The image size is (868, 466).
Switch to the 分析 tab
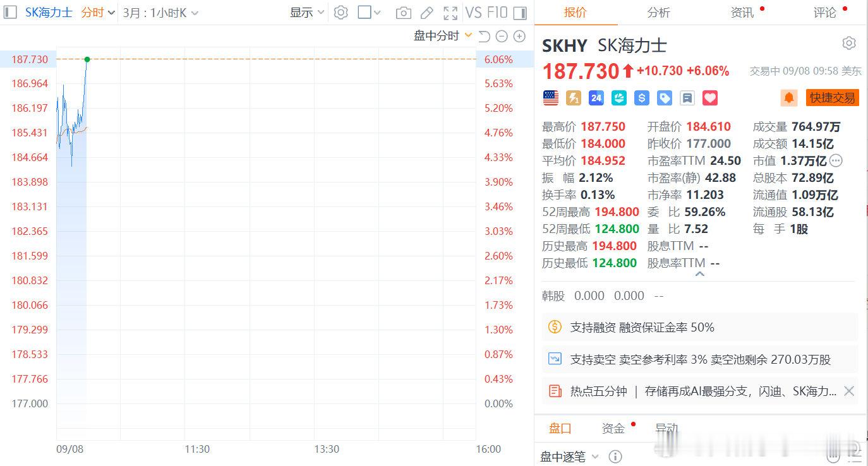658,13
